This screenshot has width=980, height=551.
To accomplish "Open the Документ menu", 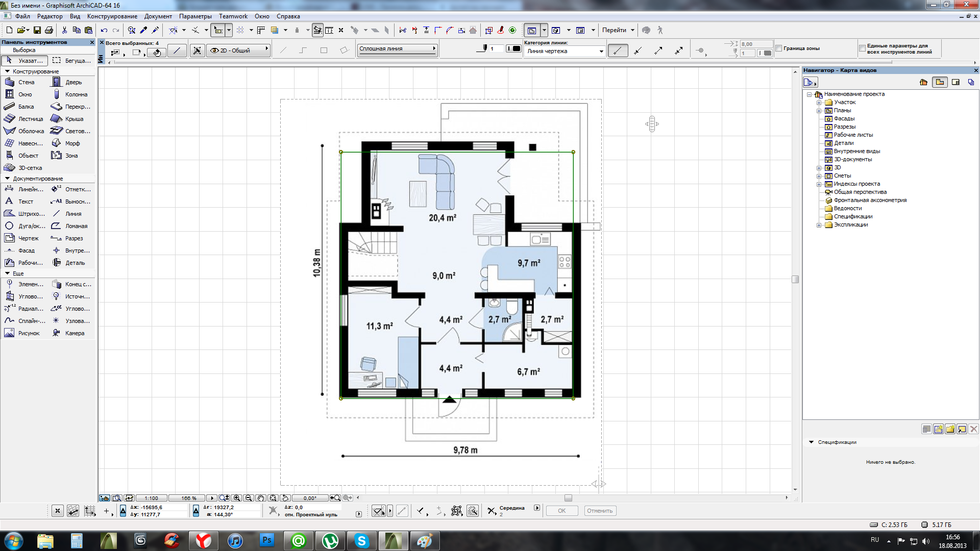I will click(x=158, y=16).
